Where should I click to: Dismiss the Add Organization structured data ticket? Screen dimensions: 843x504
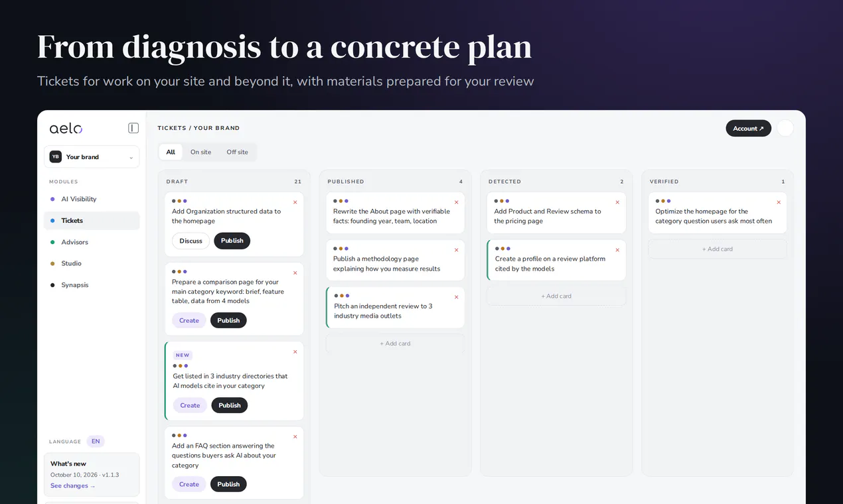click(295, 202)
